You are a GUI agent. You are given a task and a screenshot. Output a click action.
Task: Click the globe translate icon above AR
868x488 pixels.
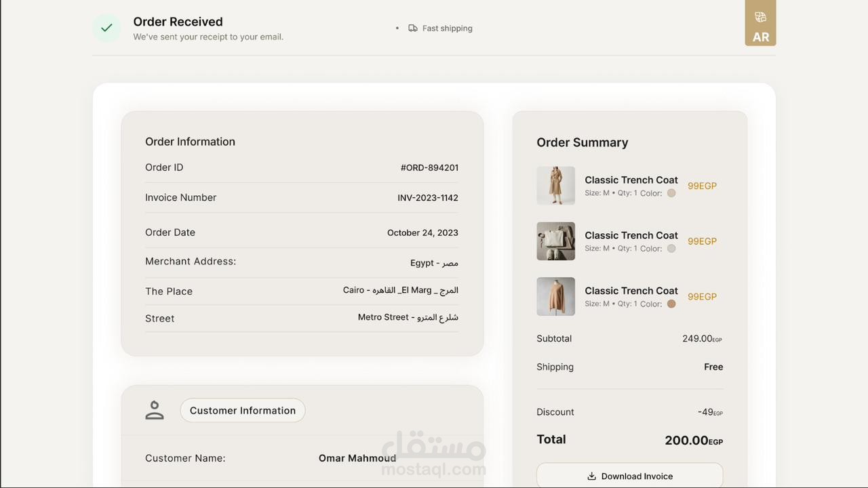760,17
